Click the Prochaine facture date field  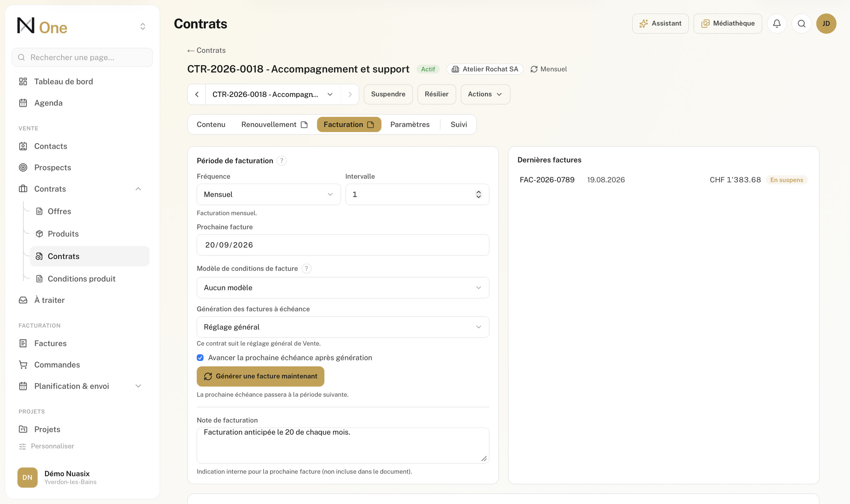pos(343,245)
